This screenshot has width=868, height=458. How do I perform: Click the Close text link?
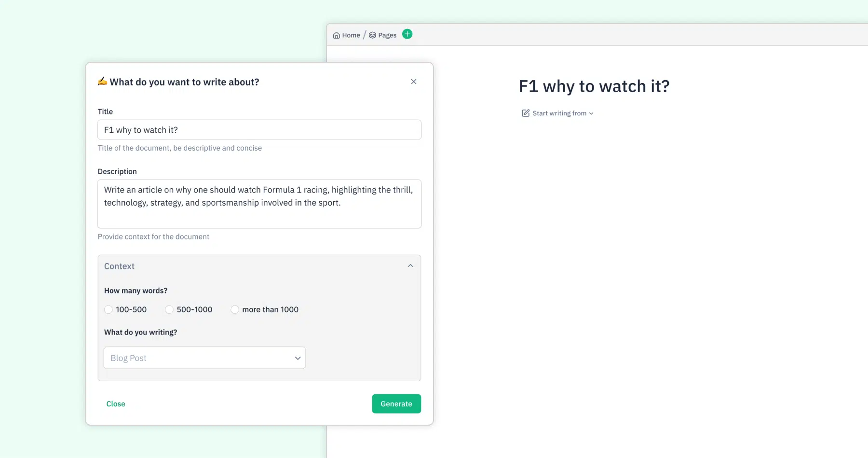point(116,404)
